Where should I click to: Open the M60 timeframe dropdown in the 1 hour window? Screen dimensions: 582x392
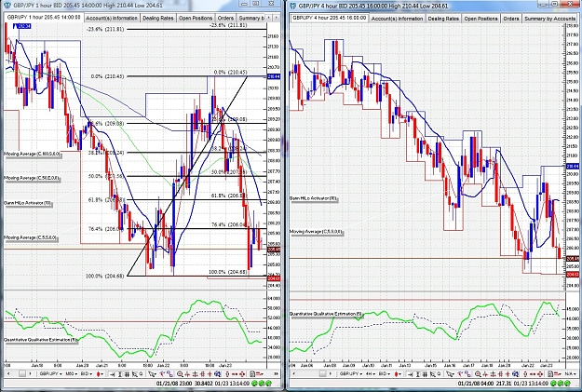(x=72, y=373)
